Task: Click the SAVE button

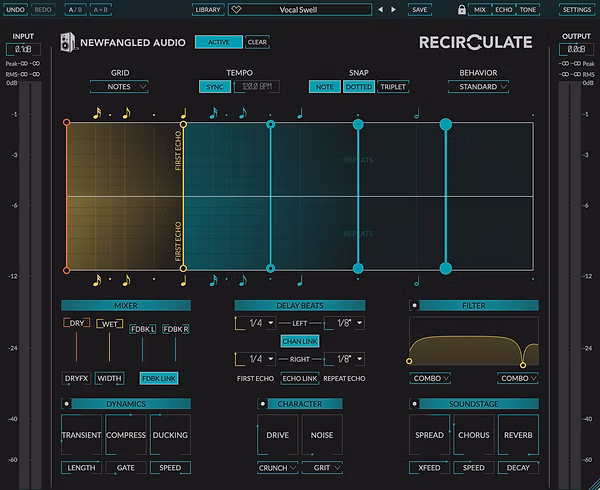Action: pos(420,10)
